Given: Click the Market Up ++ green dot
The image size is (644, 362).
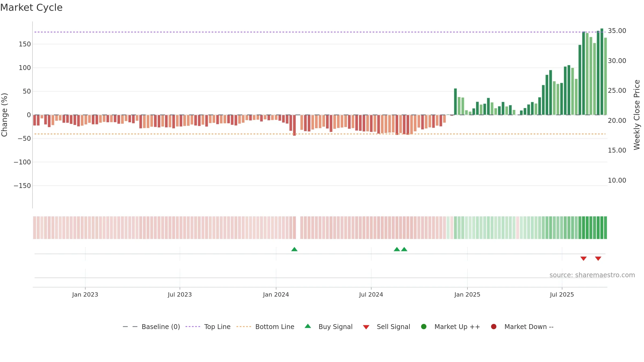Looking at the screenshot, I should click(x=424, y=327).
